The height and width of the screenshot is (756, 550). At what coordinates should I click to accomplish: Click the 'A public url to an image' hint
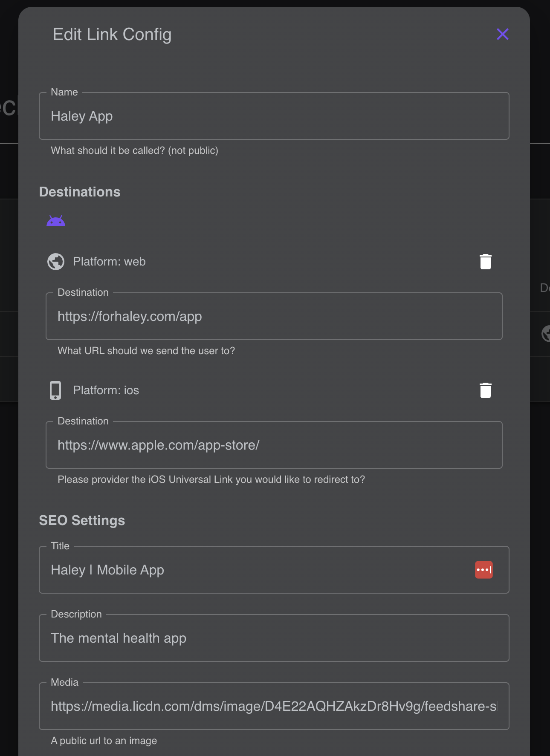(x=104, y=741)
